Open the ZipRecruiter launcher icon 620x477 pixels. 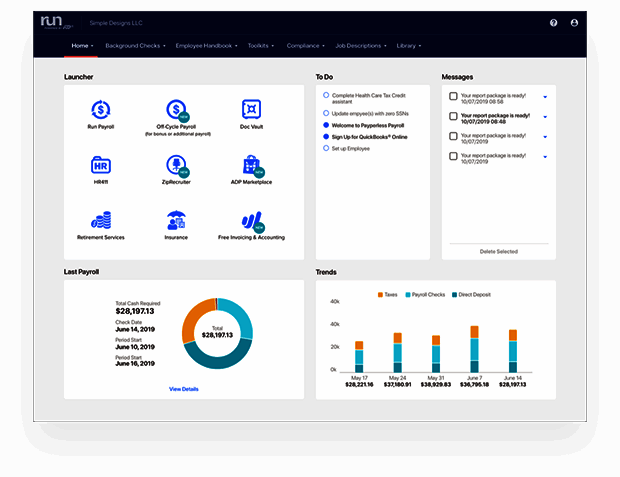tap(177, 165)
